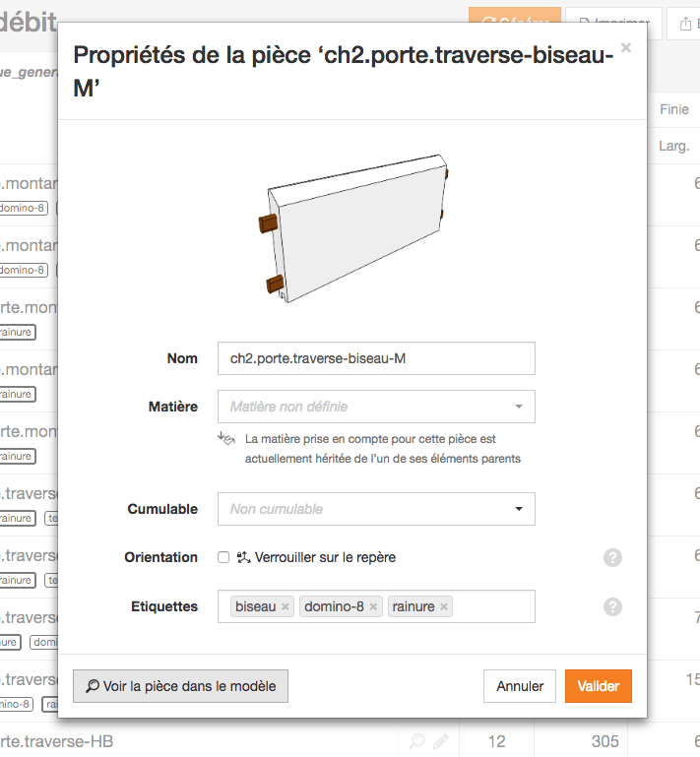The height and width of the screenshot is (757, 700).
Task: Click inside the Etiquettes tag field
Action: click(x=492, y=606)
